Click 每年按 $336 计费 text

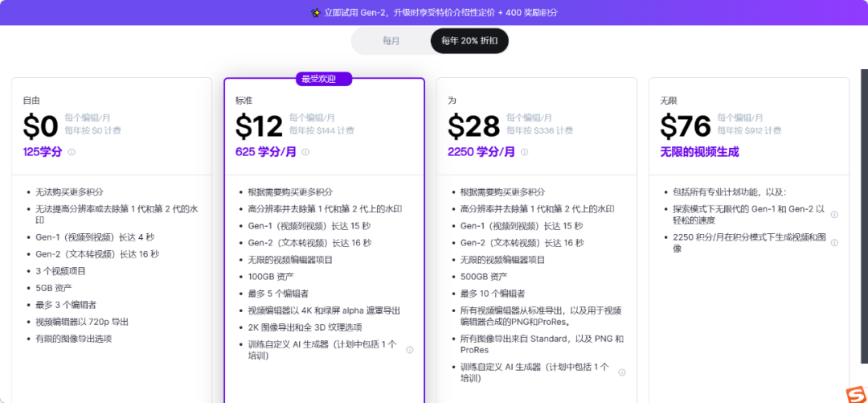tap(540, 131)
